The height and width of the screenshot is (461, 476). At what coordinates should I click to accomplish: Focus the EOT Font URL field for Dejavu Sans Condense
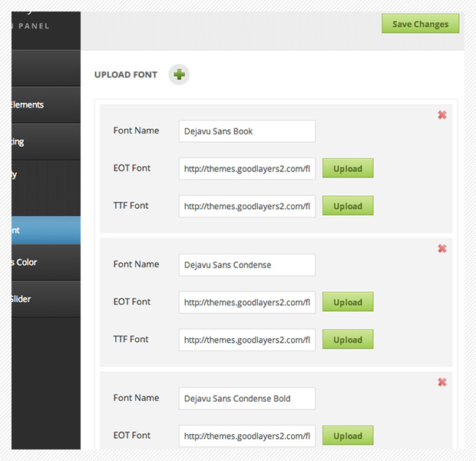click(x=246, y=302)
